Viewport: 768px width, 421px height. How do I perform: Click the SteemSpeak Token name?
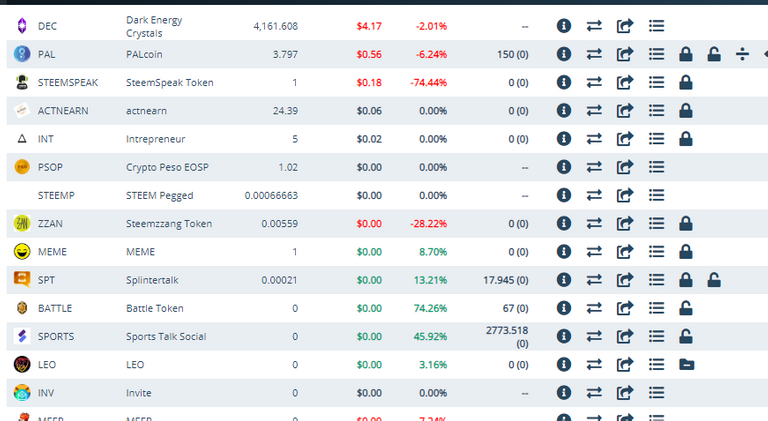coord(169,83)
